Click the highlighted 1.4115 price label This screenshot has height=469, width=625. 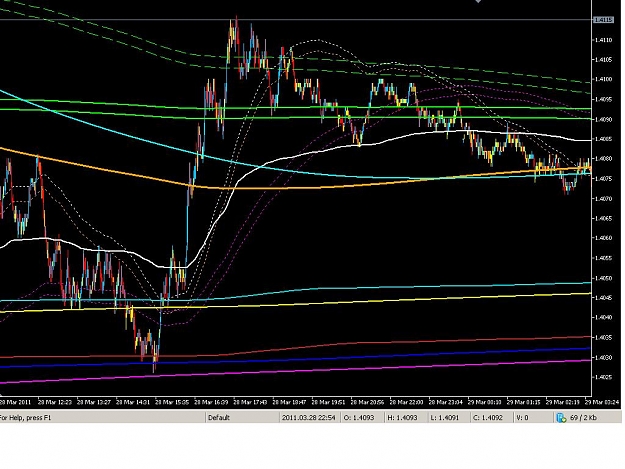pyautogui.click(x=603, y=20)
